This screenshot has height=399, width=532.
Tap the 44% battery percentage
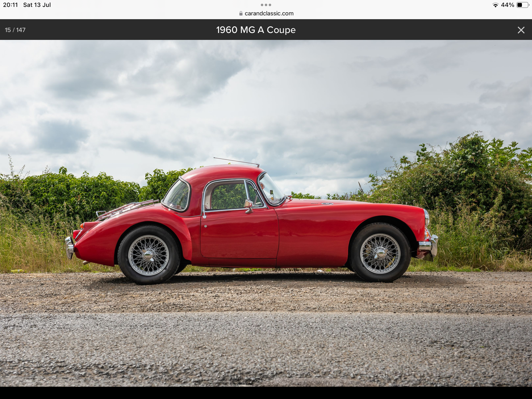tap(508, 5)
